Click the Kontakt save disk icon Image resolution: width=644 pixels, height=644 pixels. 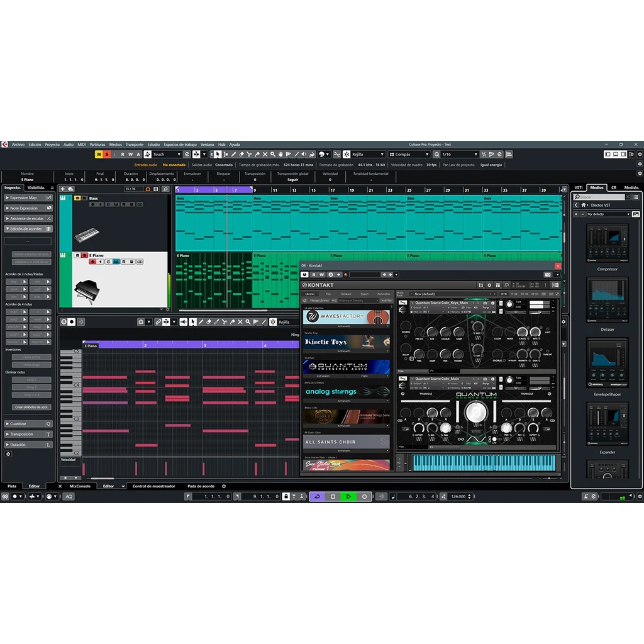[480, 285]
